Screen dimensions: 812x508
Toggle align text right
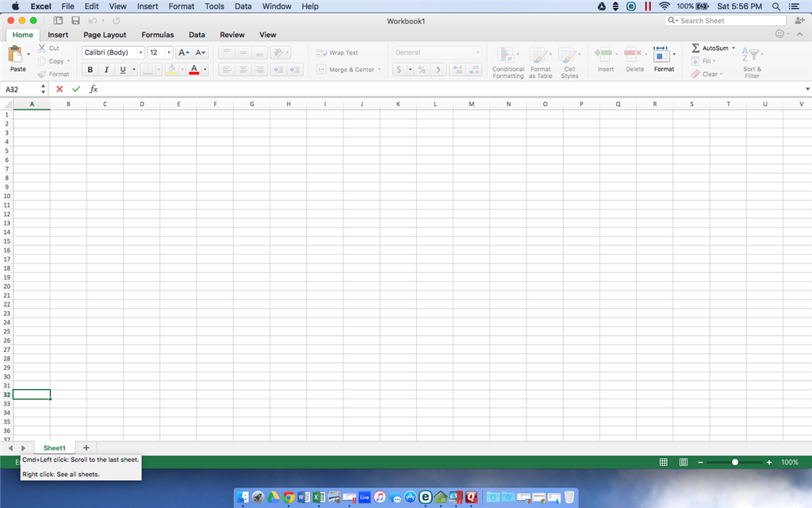click(259, 70)
